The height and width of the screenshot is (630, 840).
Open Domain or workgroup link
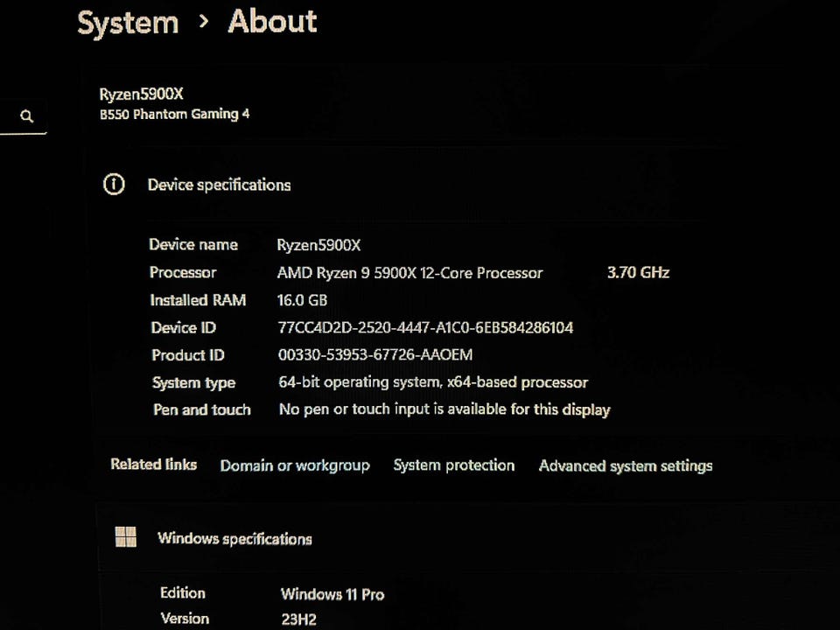pos(295,465)
